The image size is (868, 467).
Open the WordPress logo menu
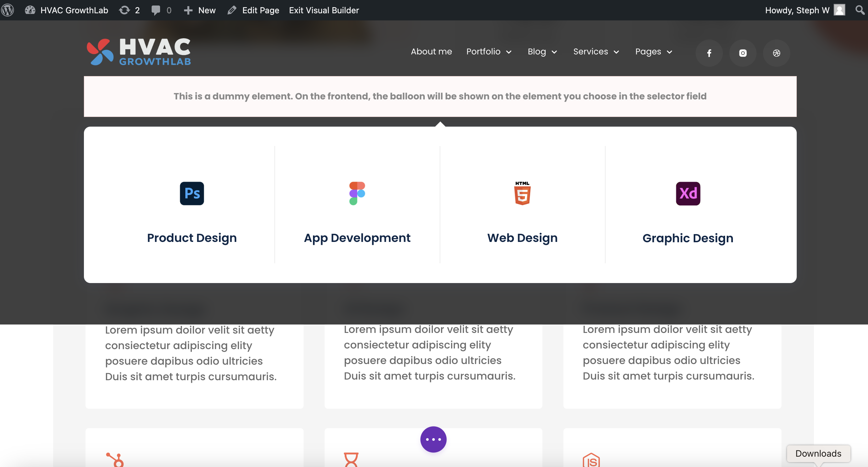[x=8, y=10]
